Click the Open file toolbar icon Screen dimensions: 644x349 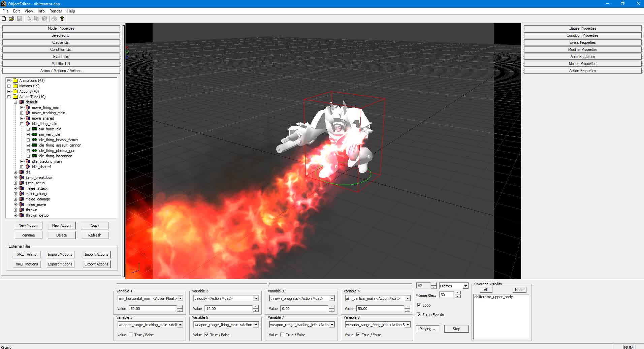pos(11,19)
